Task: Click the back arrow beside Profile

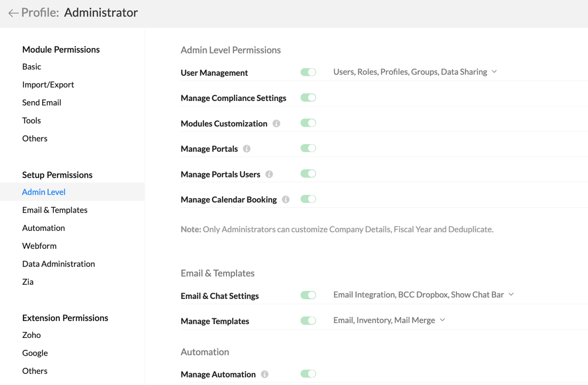Action: pyautogui.click(x=13, y=13)
